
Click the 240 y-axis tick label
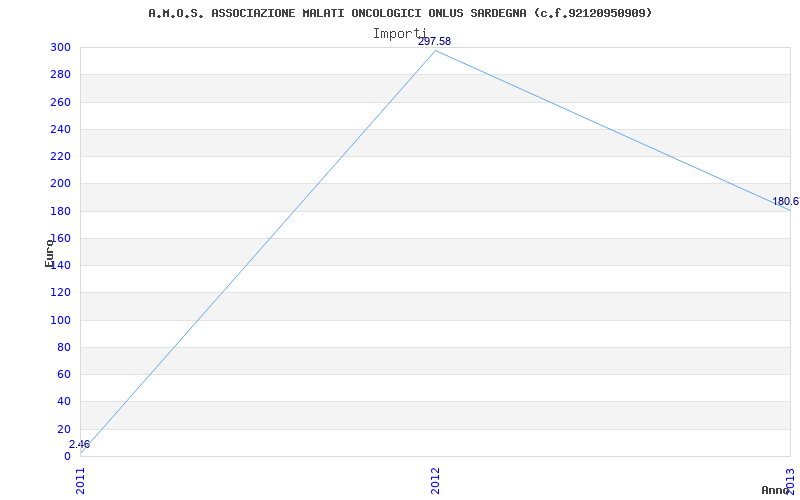(x=60, y=129)
